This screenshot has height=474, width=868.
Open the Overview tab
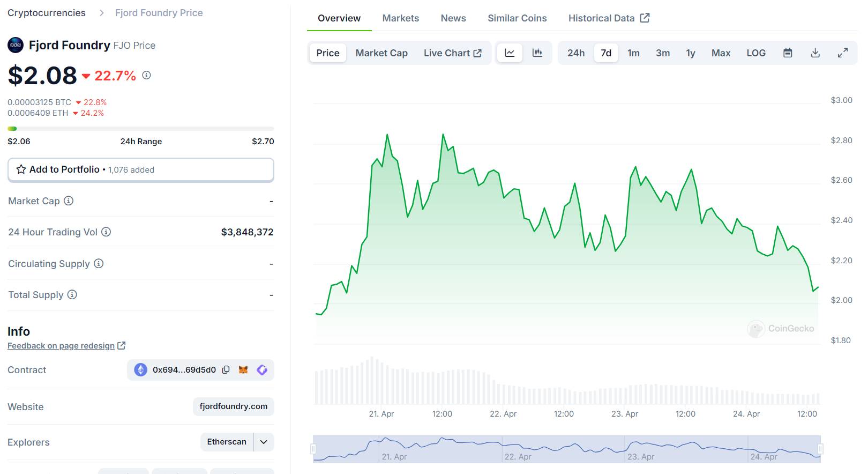[x=339, y=18]
